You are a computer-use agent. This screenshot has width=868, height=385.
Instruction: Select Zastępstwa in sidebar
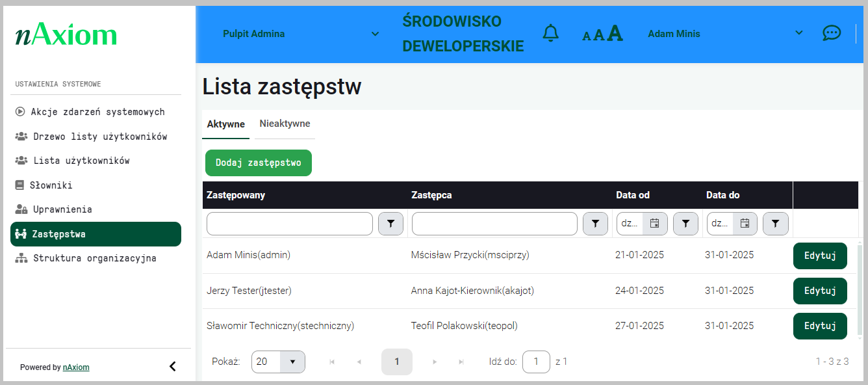click(x=96, y=234)
